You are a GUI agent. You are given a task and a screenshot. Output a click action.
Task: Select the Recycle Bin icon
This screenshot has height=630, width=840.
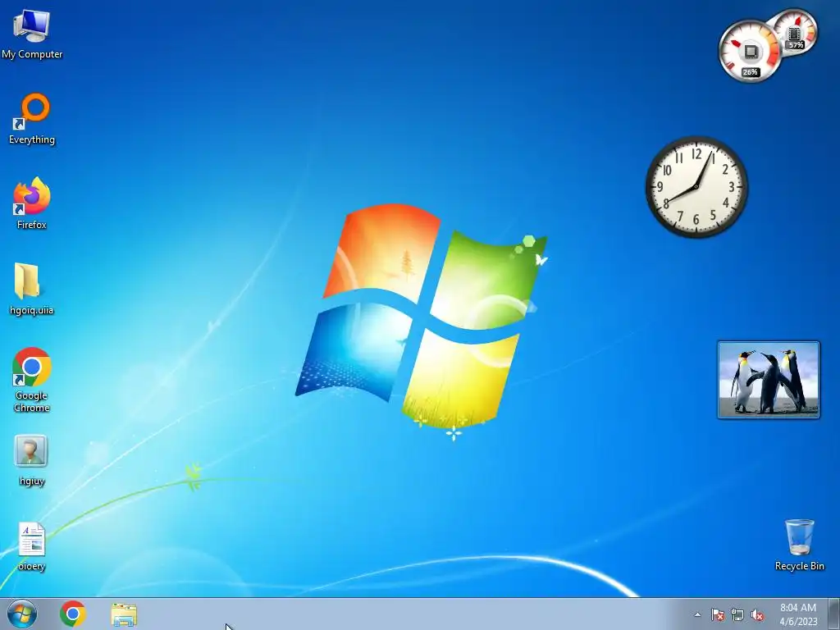click(x=799, y=545)
